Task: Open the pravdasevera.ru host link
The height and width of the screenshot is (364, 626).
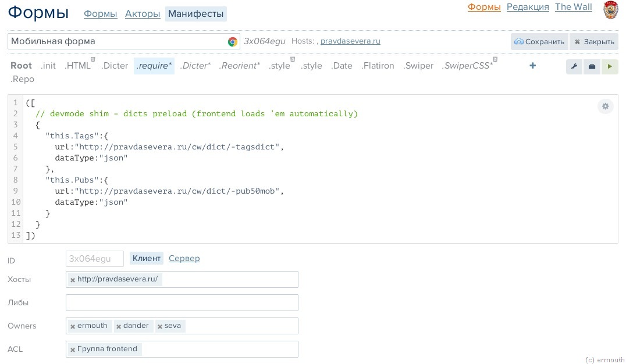Action: [x=350, y=41]
